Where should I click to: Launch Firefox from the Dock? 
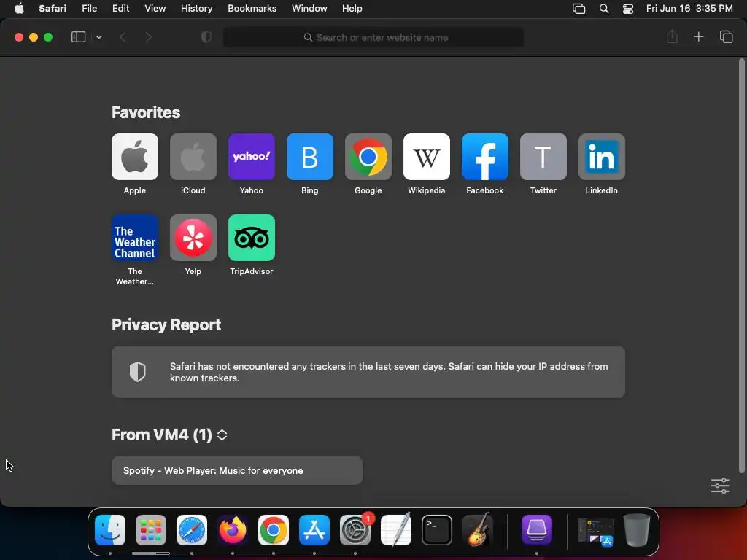[x=233, y=530]
